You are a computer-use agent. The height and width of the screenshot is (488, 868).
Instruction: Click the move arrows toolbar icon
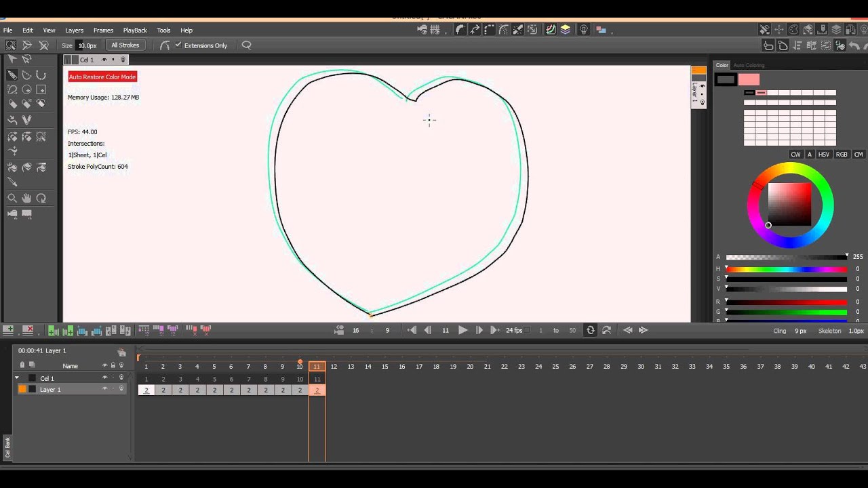point(779,30)
